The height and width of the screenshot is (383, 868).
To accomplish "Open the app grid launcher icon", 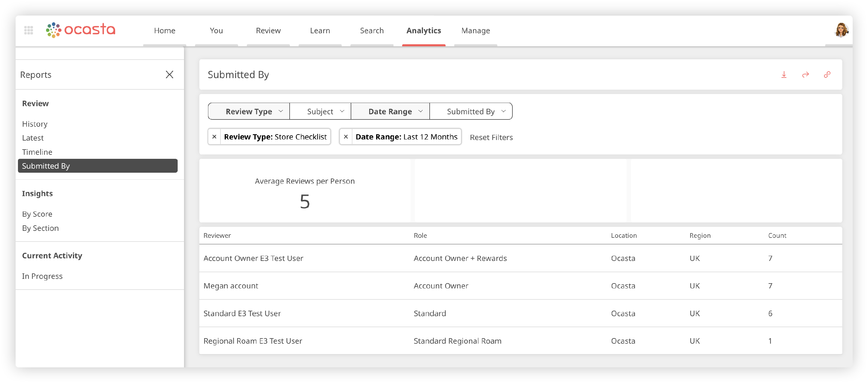I will [29, 30].
